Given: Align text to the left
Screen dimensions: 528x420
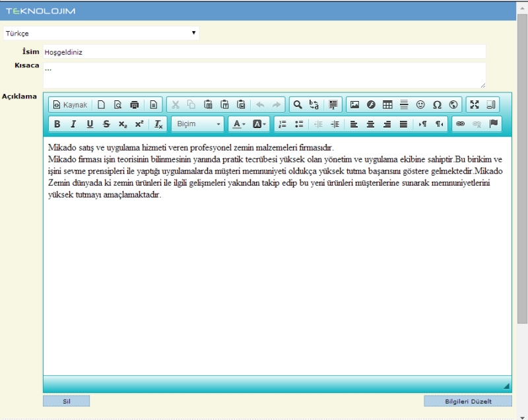Looking at the screenshot, I should (x=354, y=124).
